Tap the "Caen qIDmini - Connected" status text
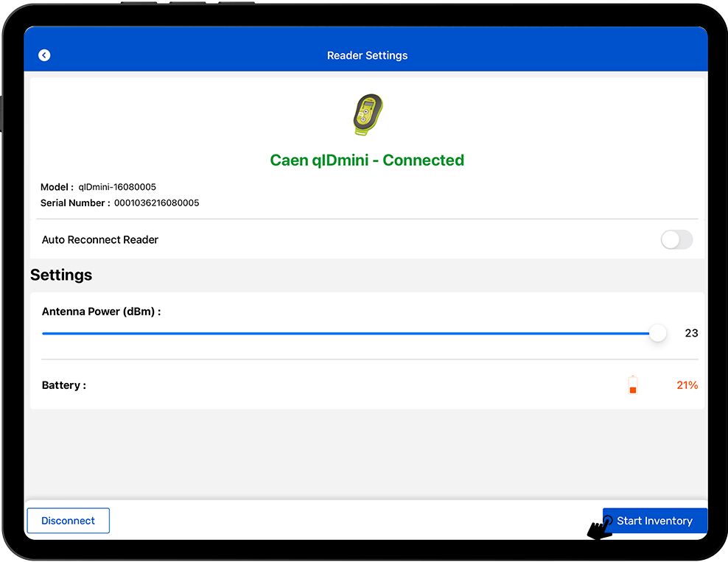 367,160
